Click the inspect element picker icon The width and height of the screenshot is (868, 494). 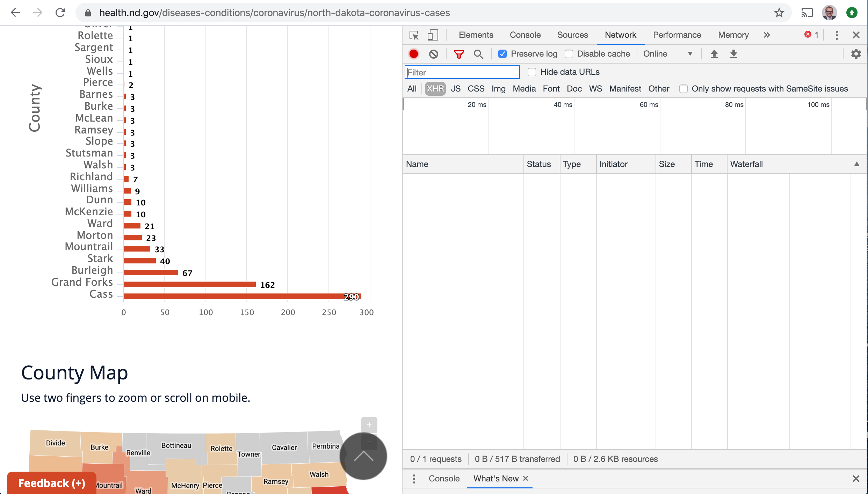click(414, 35)
